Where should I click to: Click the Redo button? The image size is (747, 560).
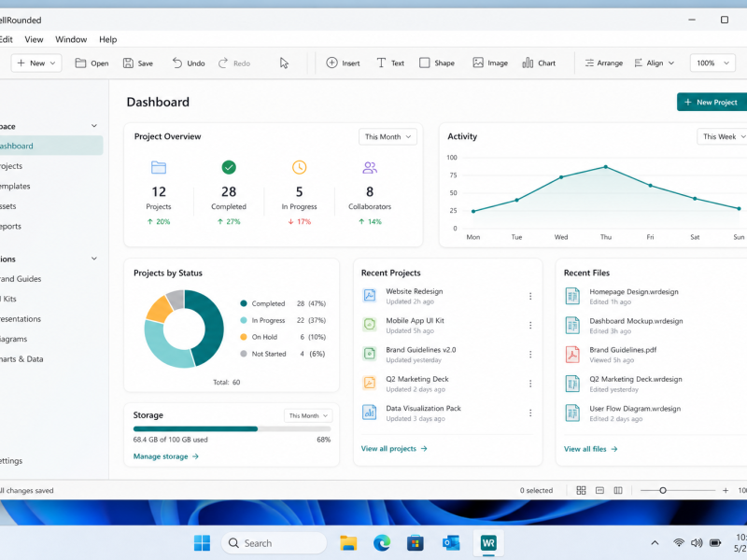[x=234, y=63]
